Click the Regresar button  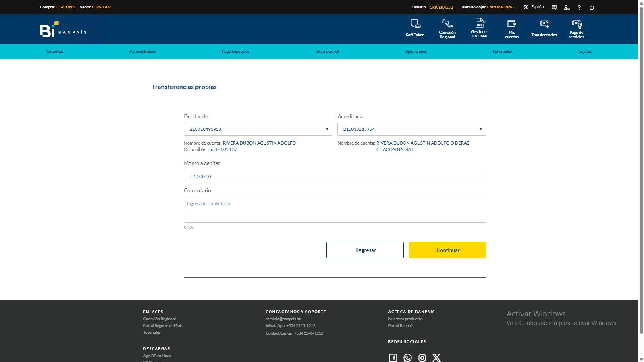[365, 250]
